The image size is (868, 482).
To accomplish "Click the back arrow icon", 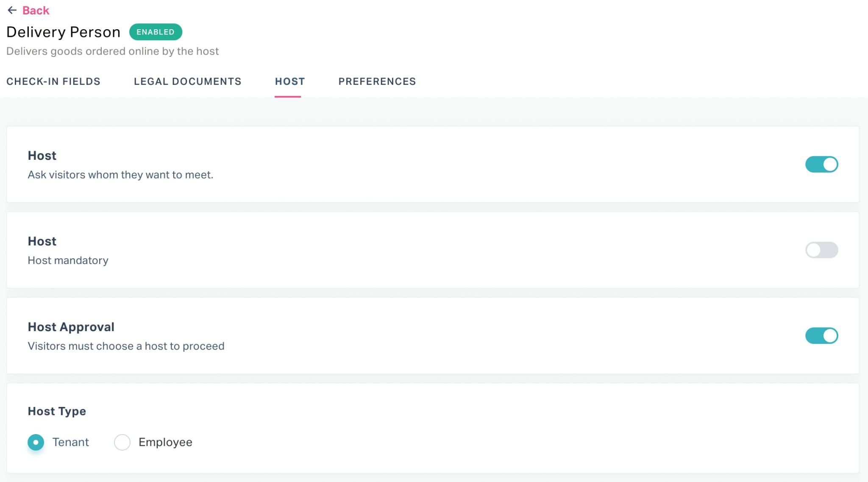I will 12,10.
